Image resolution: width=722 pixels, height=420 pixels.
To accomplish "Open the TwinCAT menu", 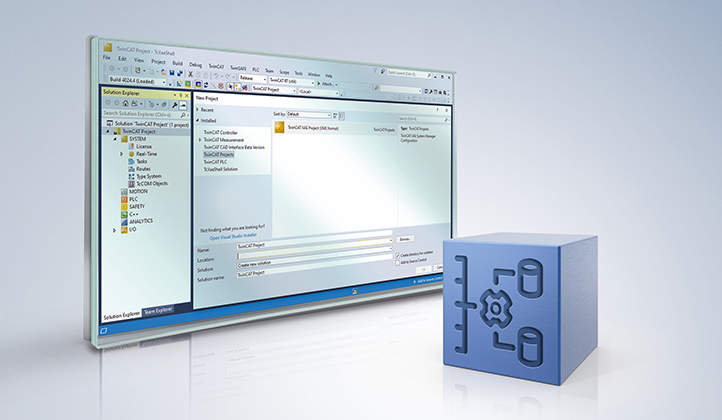I will coord(216,67).
